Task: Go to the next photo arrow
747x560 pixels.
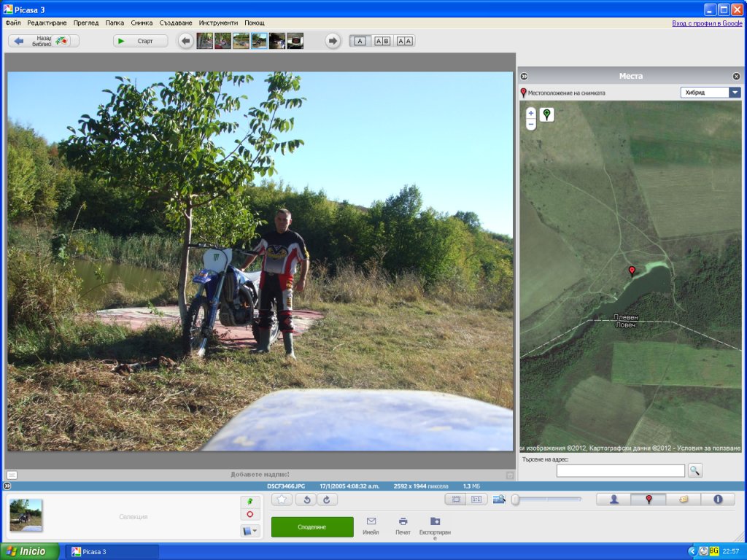Action: click(x=333, y=41)
